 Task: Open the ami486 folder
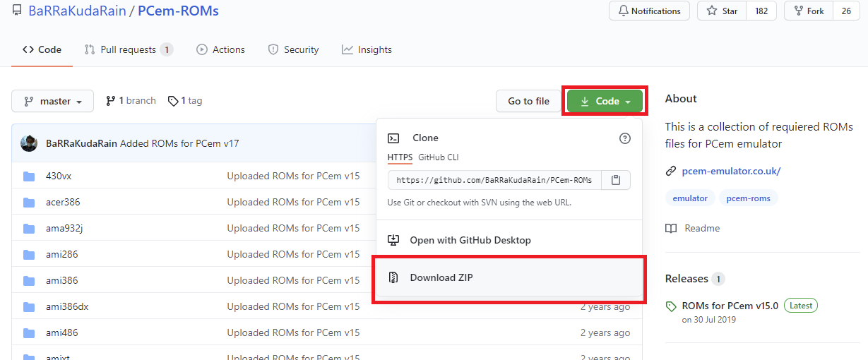62,332
